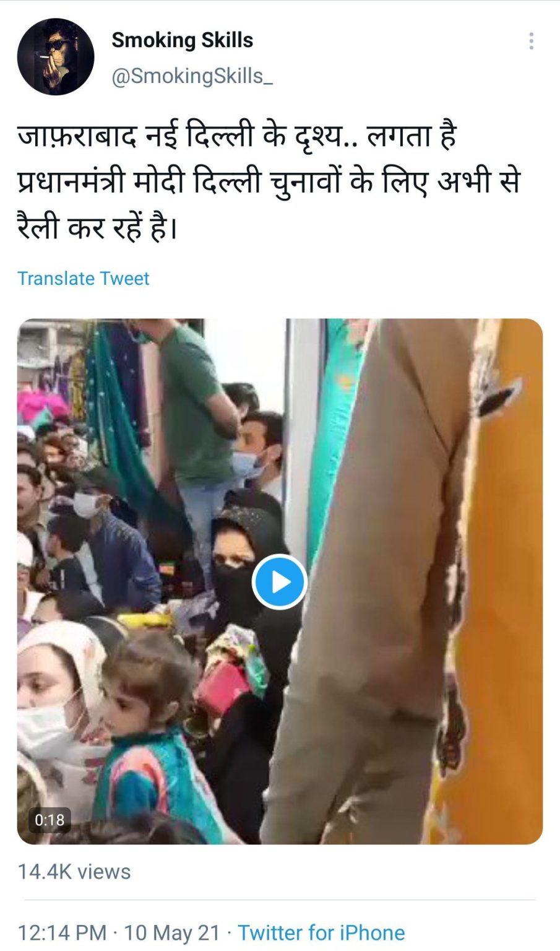
Task: Click the Translate Tweet link
Action: (x=83, y=279)
